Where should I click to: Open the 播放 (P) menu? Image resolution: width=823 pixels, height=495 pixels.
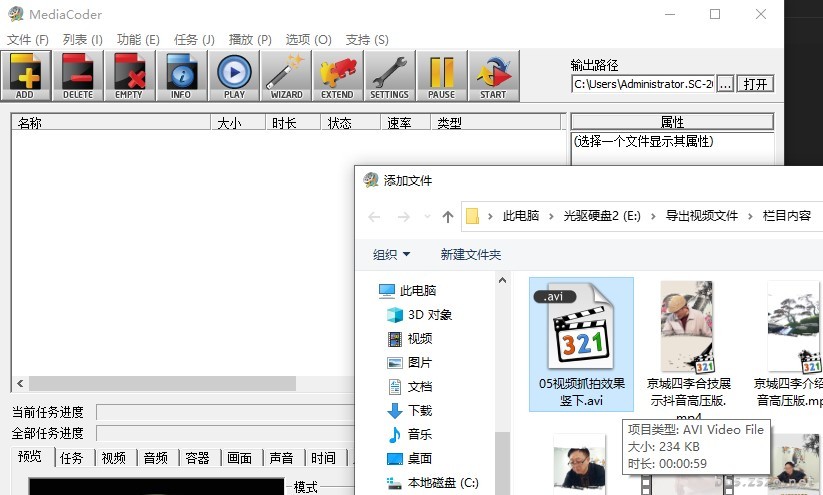250,40
